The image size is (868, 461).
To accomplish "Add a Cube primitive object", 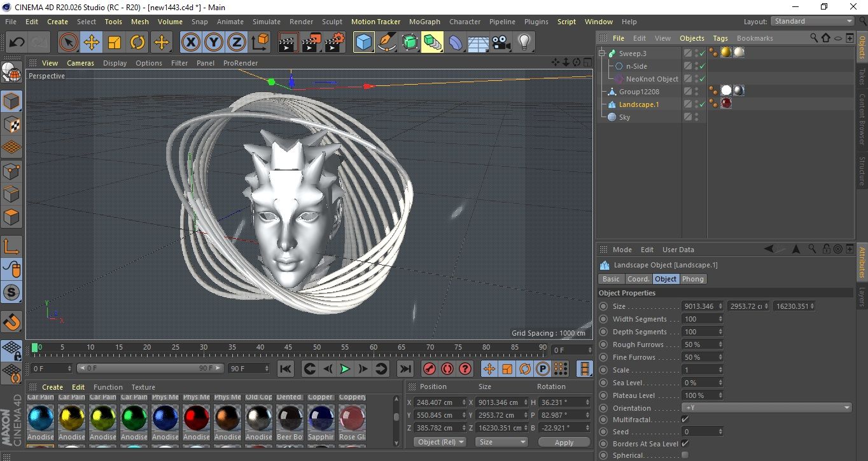I will [363, 43].
